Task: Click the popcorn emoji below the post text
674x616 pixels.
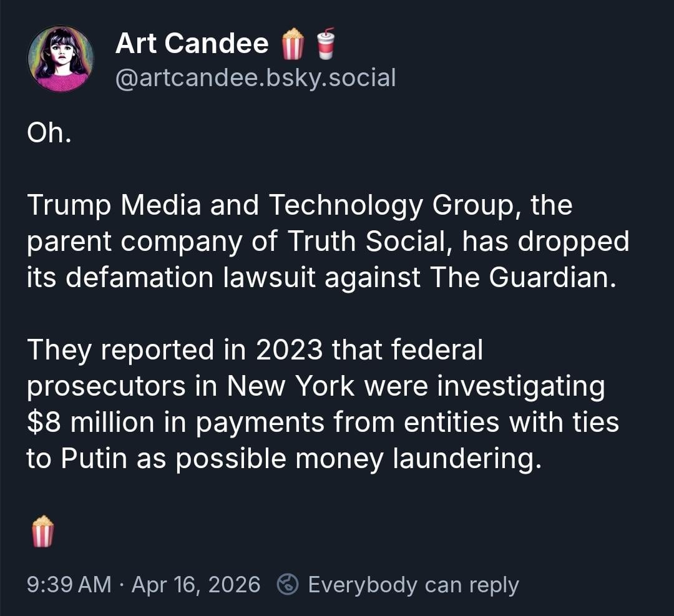Action: pyautogui.click(x=42, y=531)
